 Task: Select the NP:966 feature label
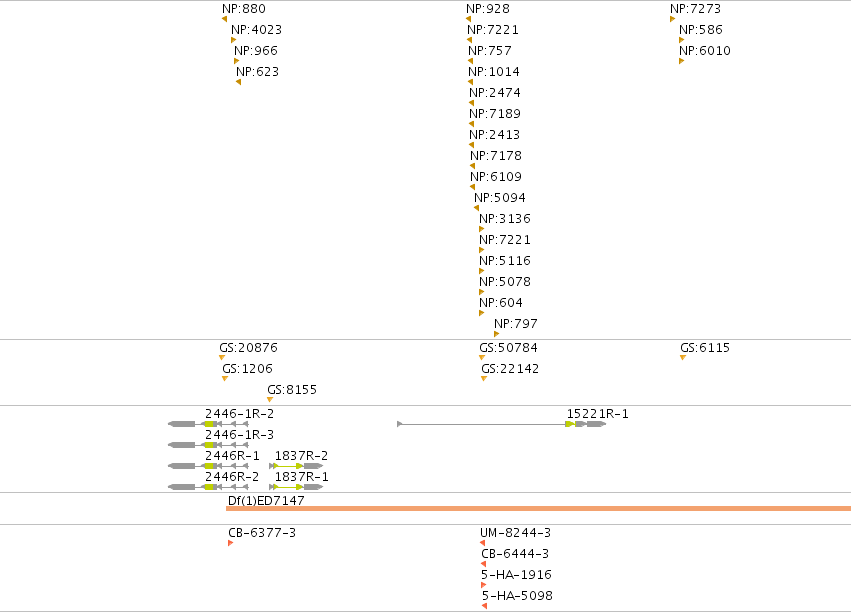click(256, 51)
